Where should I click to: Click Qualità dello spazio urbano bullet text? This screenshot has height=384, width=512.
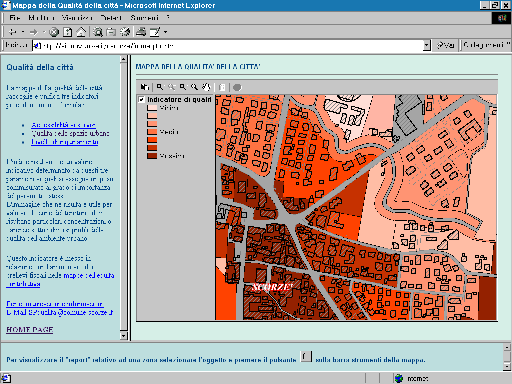coord(70,133)
